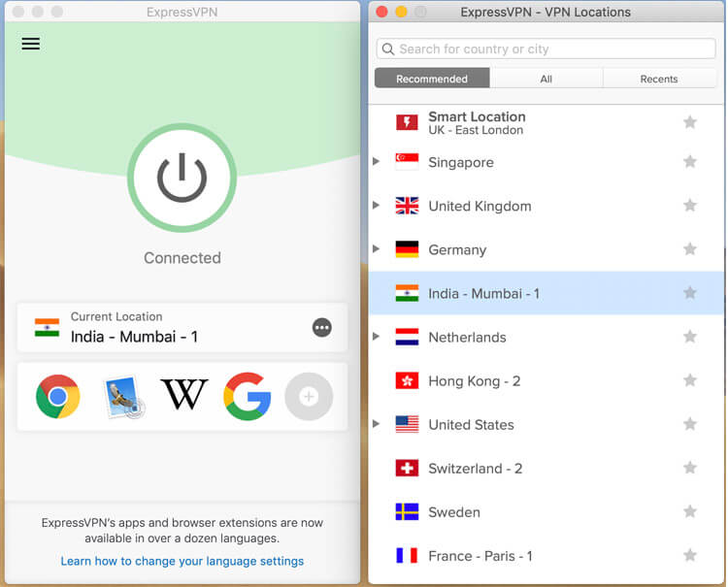Click the Netherlands flag icon
Image resolution: width=728 pixels, height=587 pixels.
tap(407, 337)
